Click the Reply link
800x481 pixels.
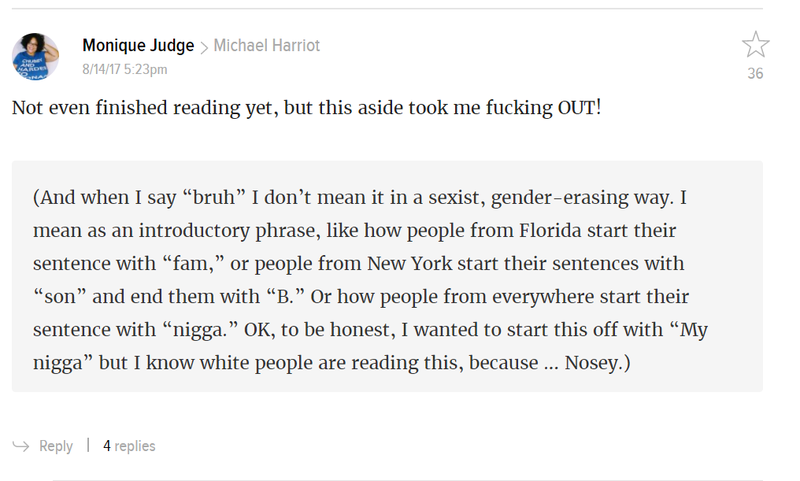pos(56,446)
